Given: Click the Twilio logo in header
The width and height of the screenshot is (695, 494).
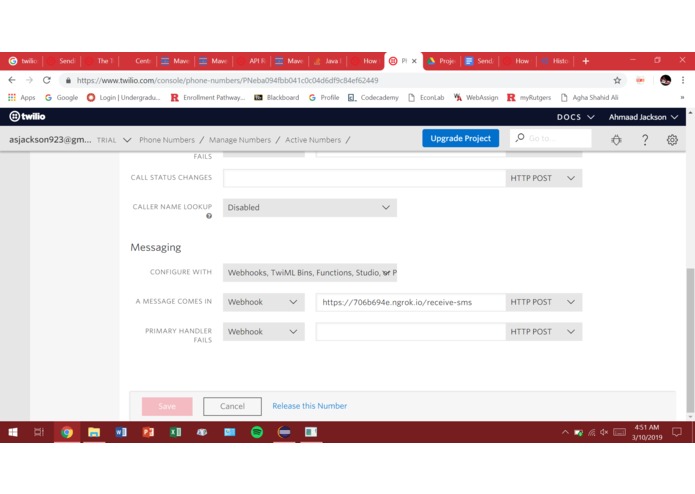Looking at the screenshot, I should coord(27,117).
